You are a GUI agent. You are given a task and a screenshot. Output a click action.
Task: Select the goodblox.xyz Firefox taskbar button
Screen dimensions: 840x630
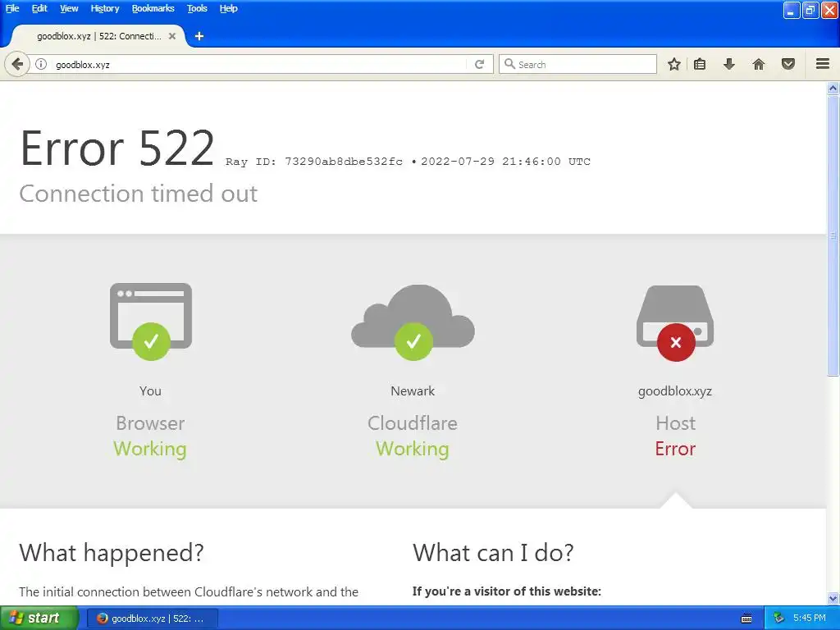pyautogui.click(x=152, y=619)
